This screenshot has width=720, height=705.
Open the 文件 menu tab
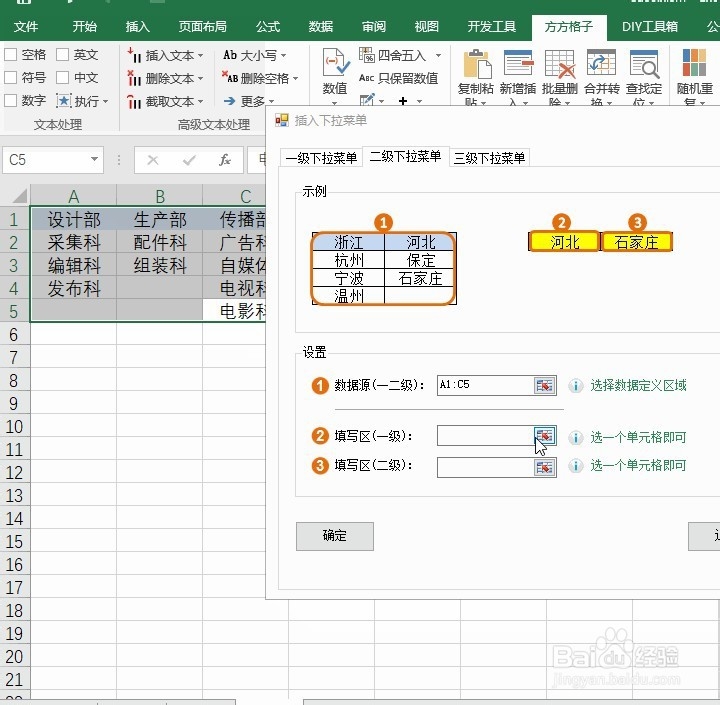tap(26, 27)
